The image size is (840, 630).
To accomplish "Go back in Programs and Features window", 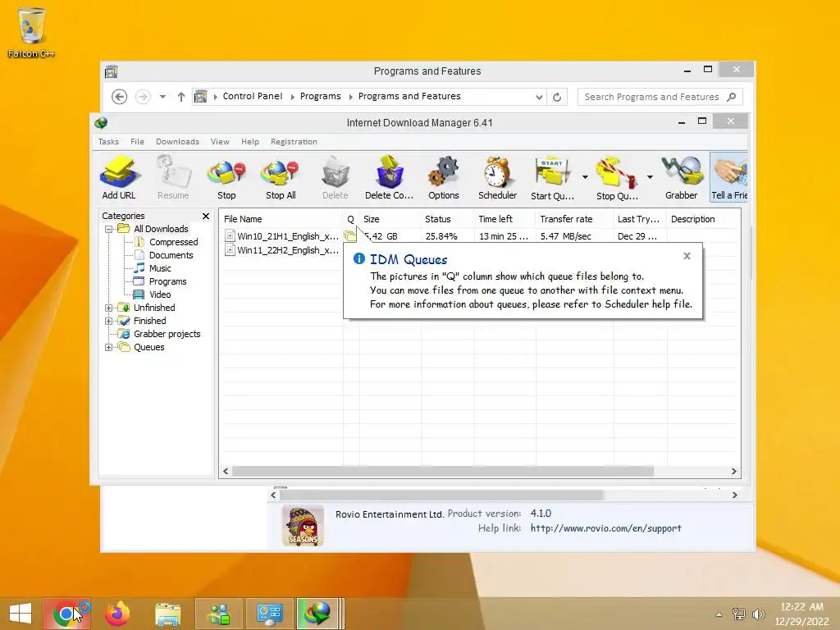I will coord(120,97).
